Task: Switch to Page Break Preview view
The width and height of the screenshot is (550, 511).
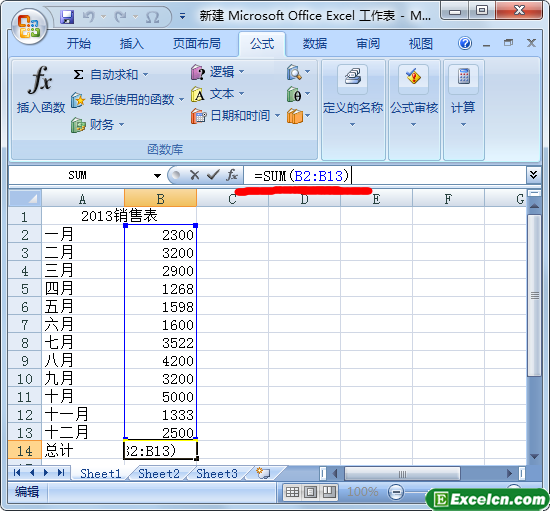Action: 329,492
